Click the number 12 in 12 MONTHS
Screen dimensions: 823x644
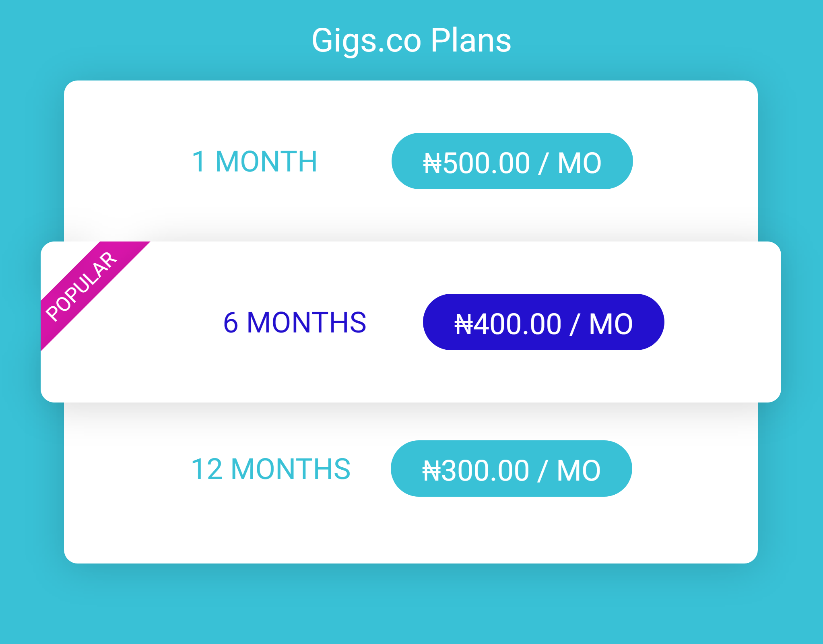coord(207,469)
